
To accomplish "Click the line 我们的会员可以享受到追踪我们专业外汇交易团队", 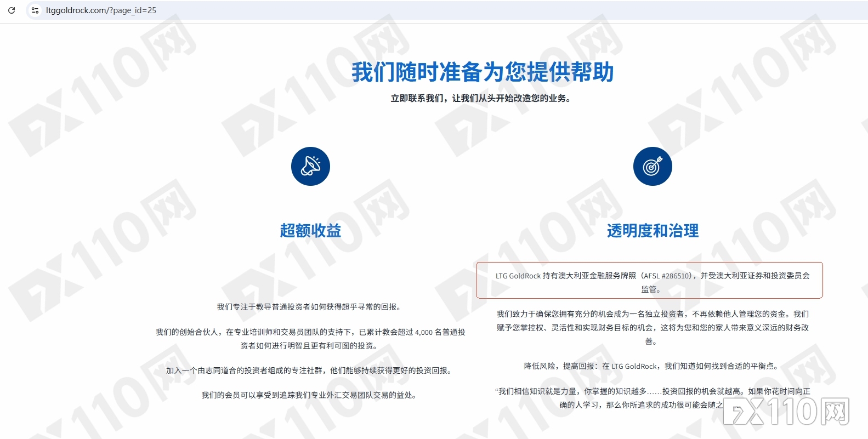I will tap(310, 395).
